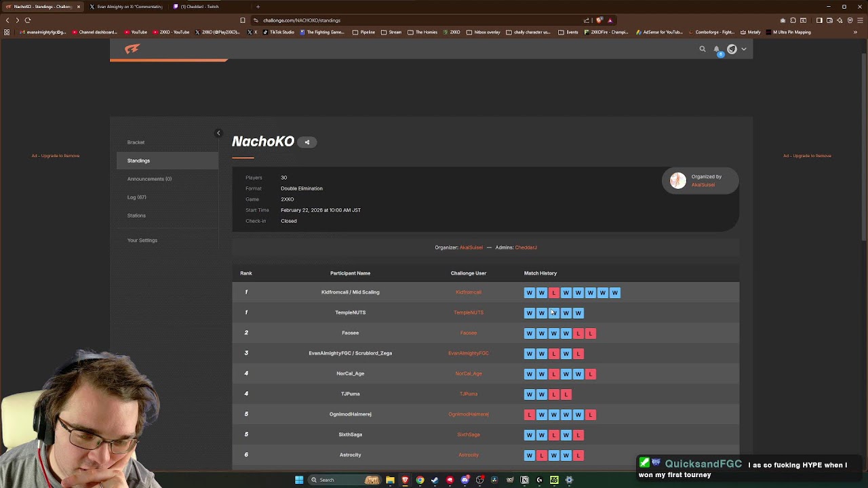Open CheddarJ admin link
The height and width of the screenshot is (488, 868).
pos(526,247)
